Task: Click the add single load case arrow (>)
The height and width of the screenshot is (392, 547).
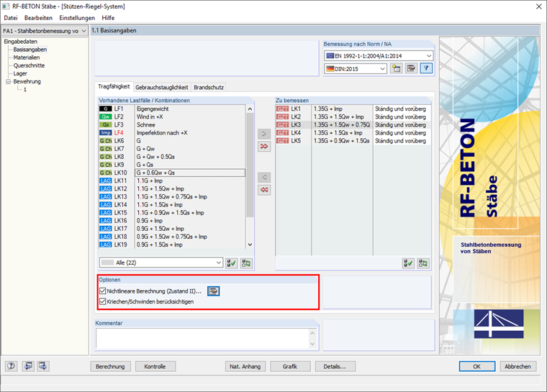Action: coord(264,134)
